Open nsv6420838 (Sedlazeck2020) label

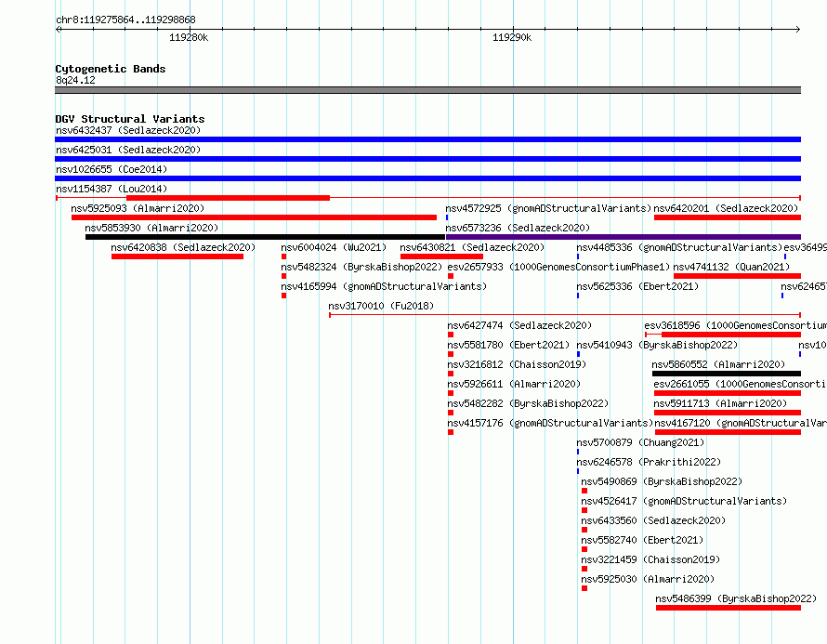[x=183, y=247]
